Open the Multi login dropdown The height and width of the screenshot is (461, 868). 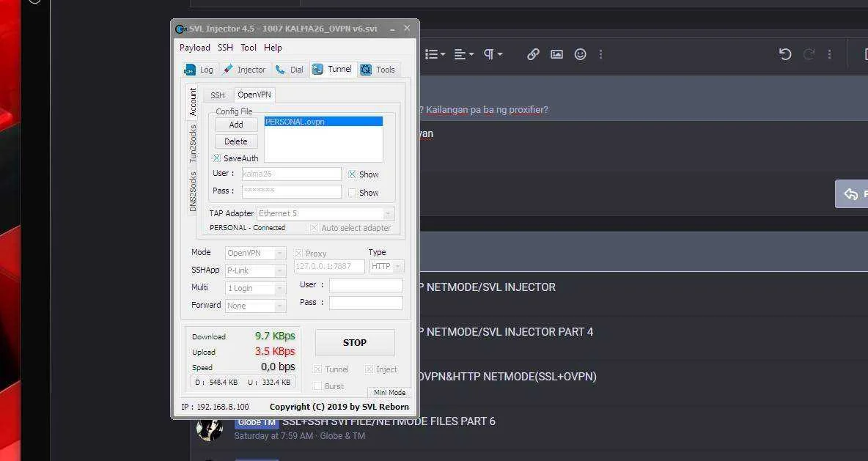(255, 288)
